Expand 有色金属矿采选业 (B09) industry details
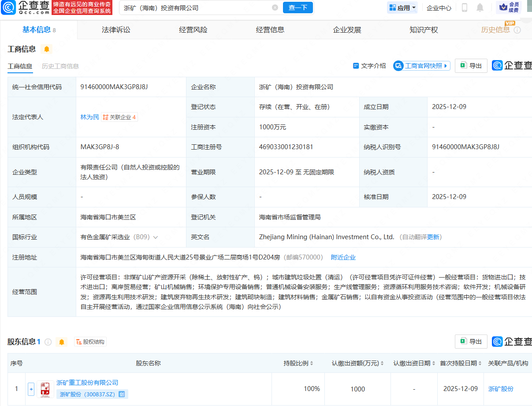The height and width of the screenshot is (406, 532). tap(156, 237)
